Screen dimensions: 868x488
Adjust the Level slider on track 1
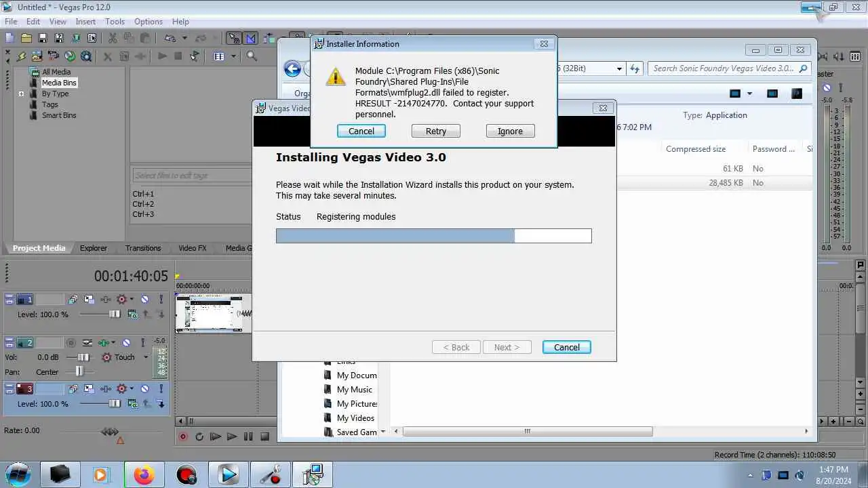pyautogui.click(x=115, y=314)
